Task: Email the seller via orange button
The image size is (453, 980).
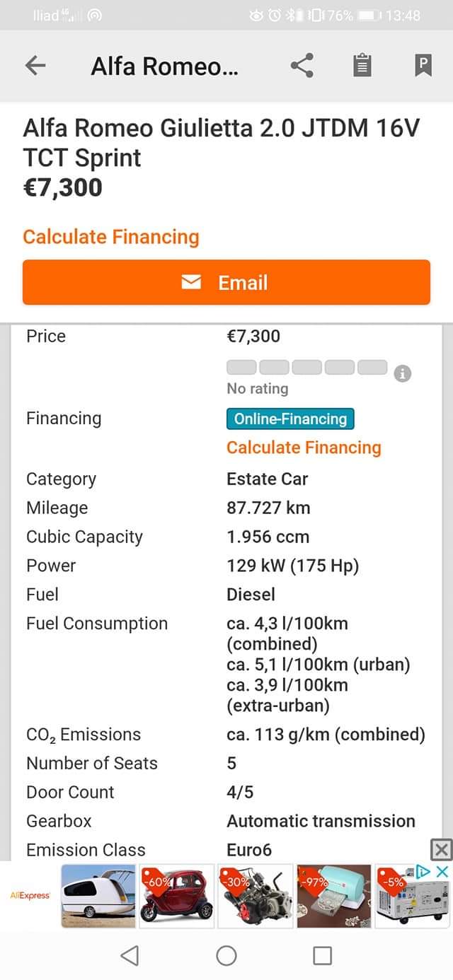Action: coord(226,283)
